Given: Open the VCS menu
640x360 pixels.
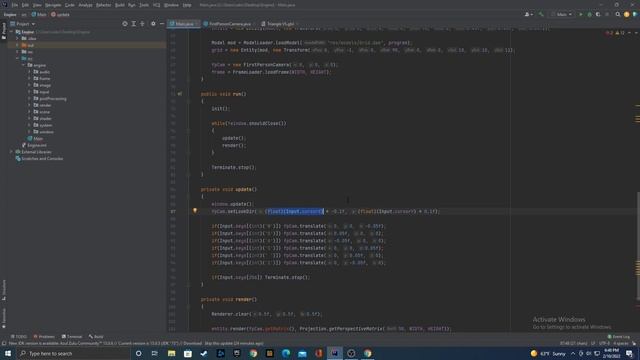Looking at the screenshot, I should [x=156, y=5].
